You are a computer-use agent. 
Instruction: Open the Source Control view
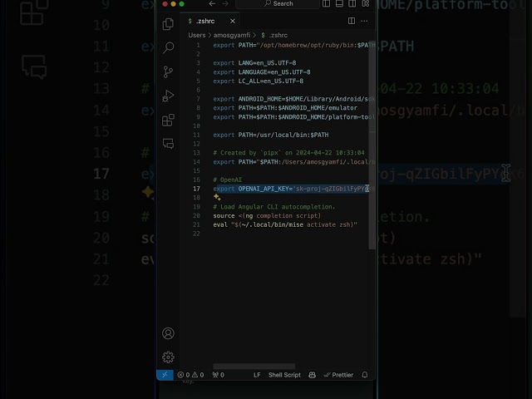tap(168, 71)
